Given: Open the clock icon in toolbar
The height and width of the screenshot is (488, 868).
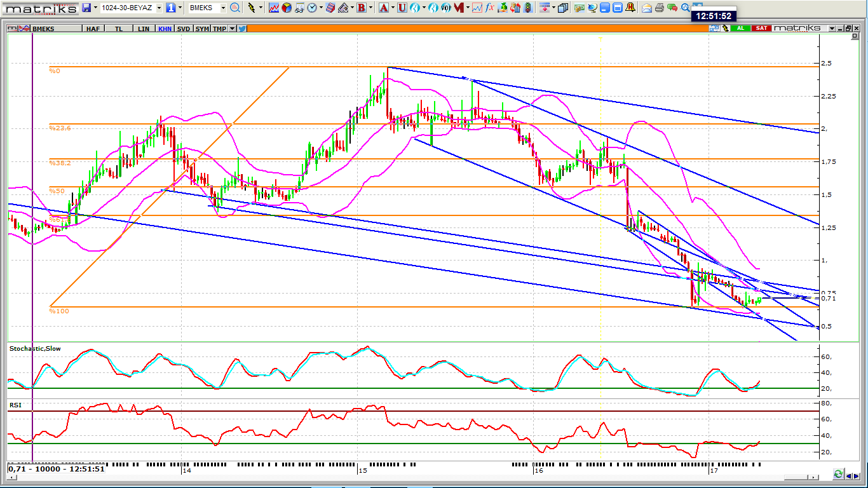Looking at the screenshot, I should [x=312, y=8].
